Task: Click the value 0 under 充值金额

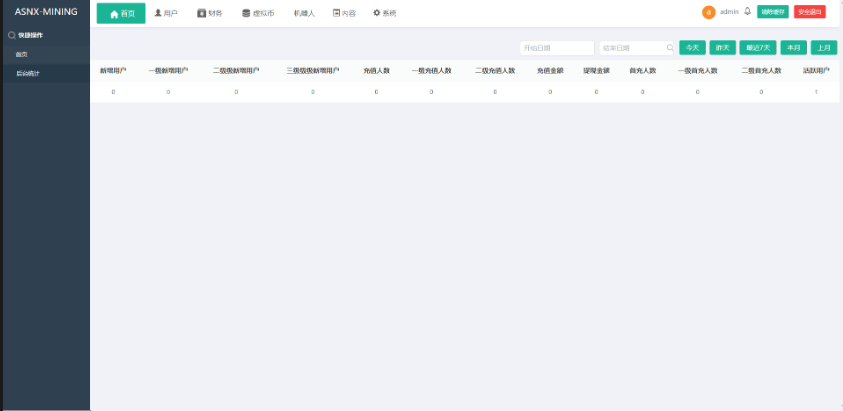Action: click(550, 92)
